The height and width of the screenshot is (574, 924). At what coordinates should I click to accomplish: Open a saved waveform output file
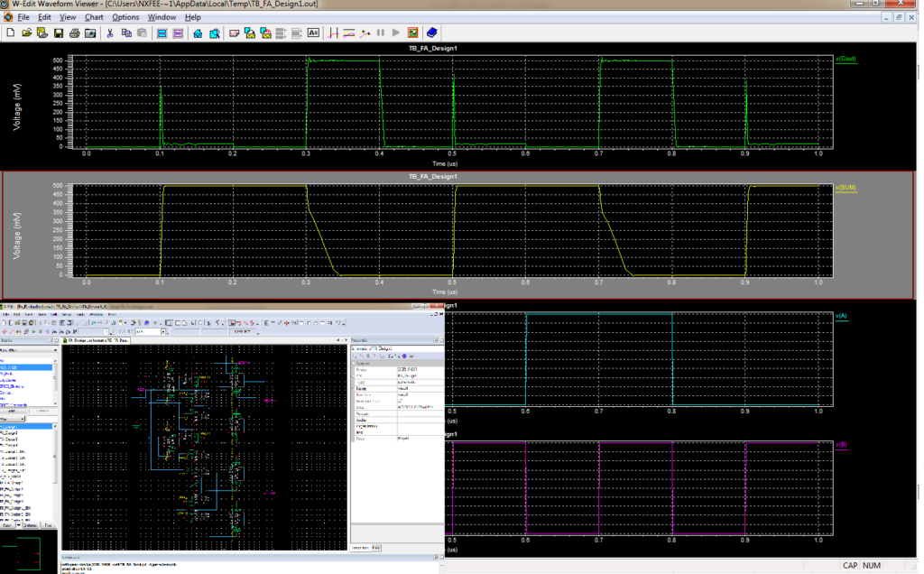tap(25, 32)
